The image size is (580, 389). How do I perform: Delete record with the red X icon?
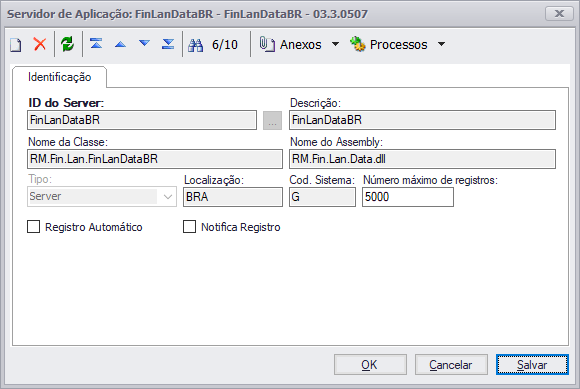point(40,44)
